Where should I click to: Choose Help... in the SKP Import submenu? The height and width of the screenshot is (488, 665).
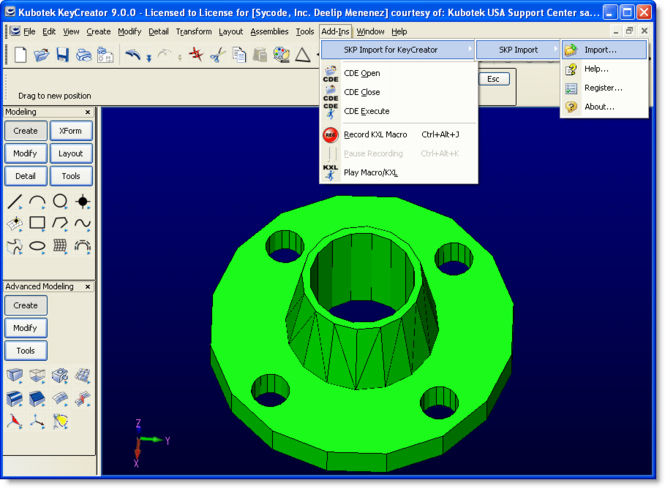(604, 69)
